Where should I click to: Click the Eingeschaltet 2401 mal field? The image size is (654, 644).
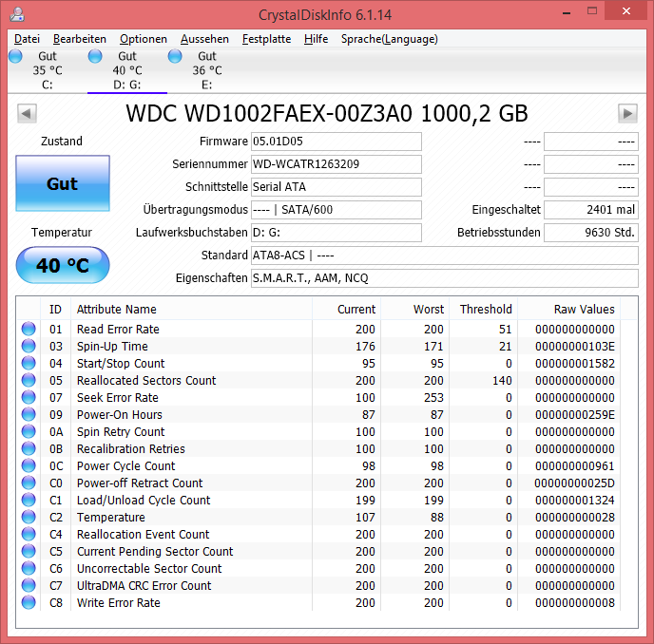tap(591, 210)
